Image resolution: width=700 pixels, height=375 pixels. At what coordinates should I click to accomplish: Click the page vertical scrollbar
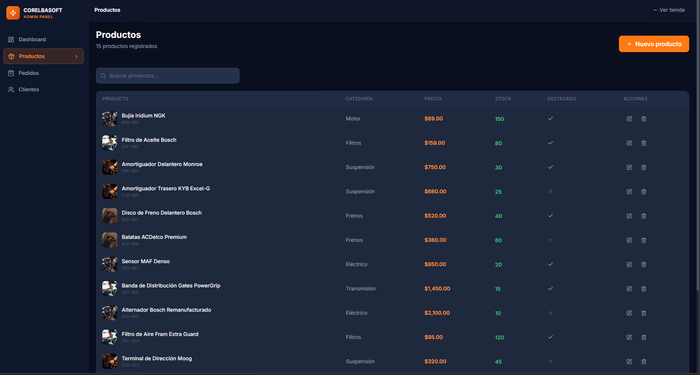click(698, 145)
